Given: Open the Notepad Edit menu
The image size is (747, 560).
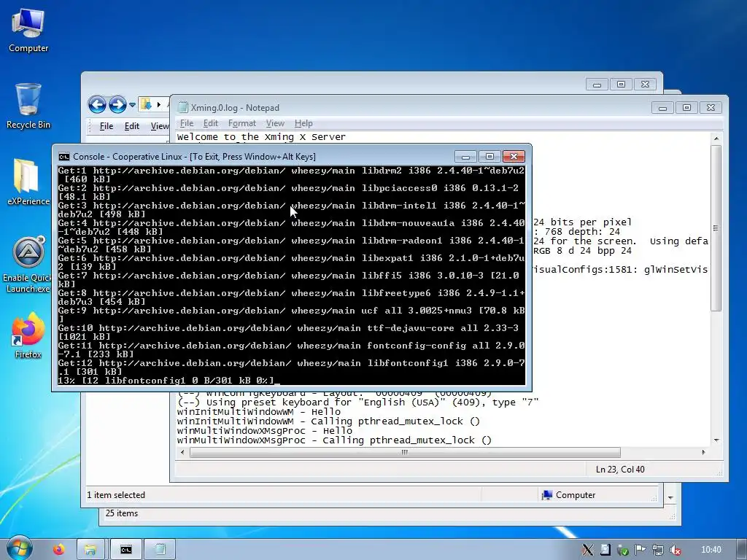Looking at the screenshot, I should 211,123.
